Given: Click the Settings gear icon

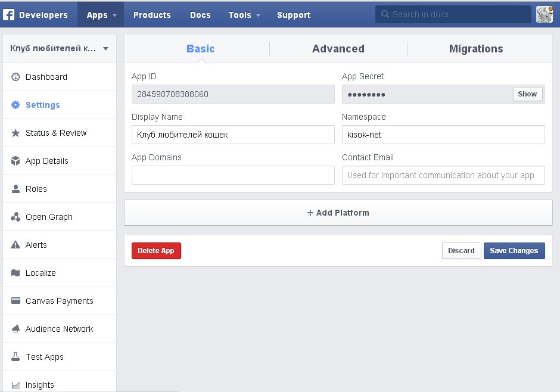Looking at the screenshot, I should [x=15, y=105].
